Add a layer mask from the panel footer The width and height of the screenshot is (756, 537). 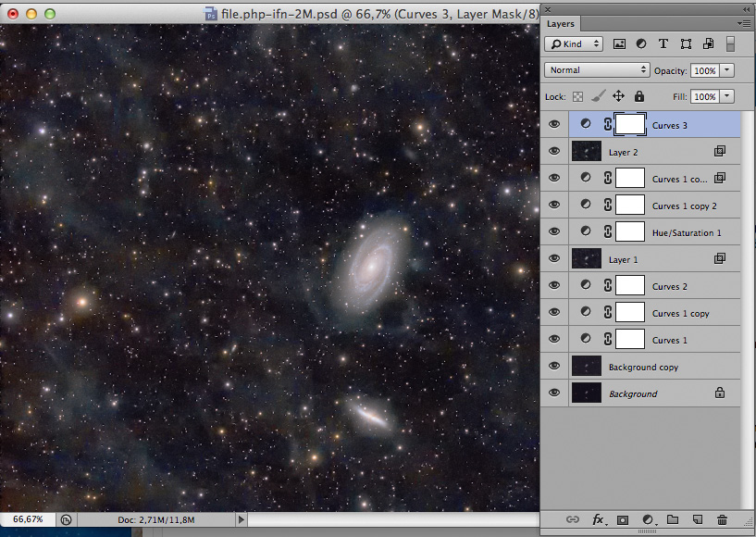(x=623, y=520)
